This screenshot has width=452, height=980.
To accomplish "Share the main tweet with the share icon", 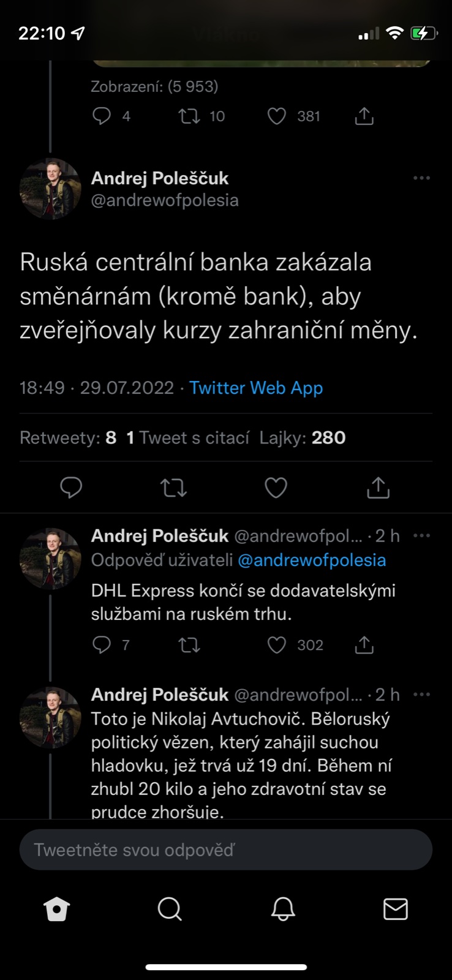I will pyautogui.click(x=378, y=488).
